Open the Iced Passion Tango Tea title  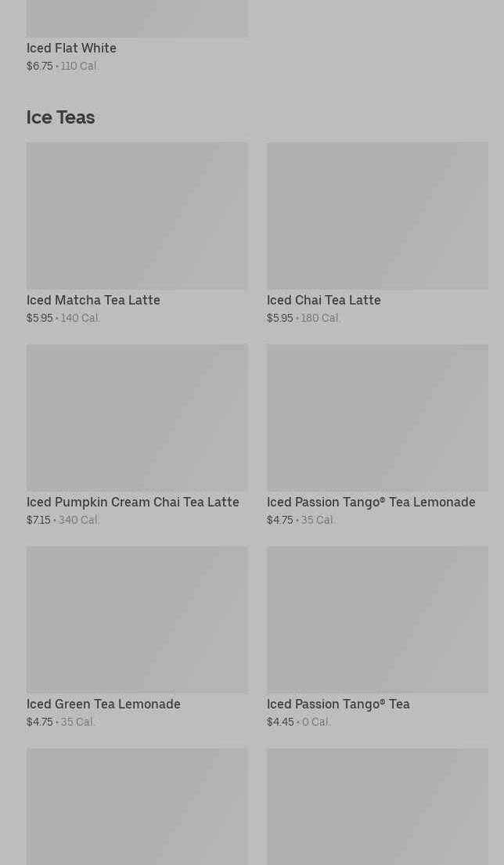(x=338, y=704)
